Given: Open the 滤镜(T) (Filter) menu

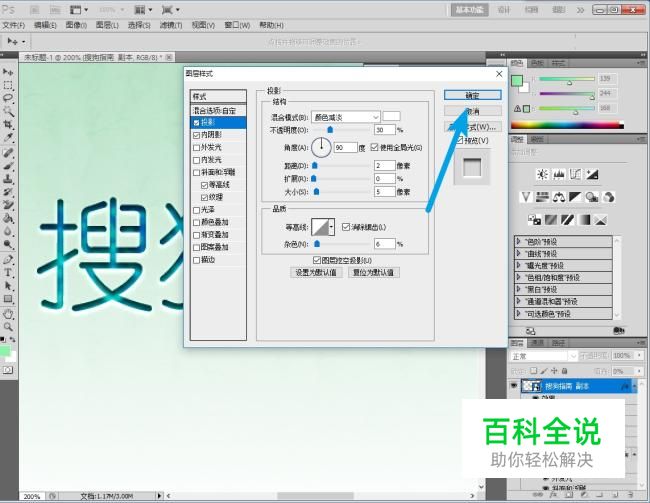Looking at the screenshot, I should (171, 25).
